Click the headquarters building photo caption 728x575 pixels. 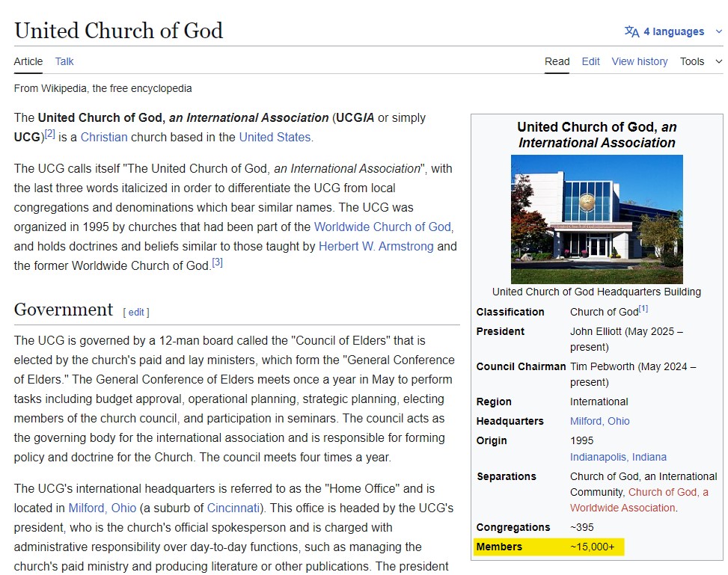(x=596, y=292)
